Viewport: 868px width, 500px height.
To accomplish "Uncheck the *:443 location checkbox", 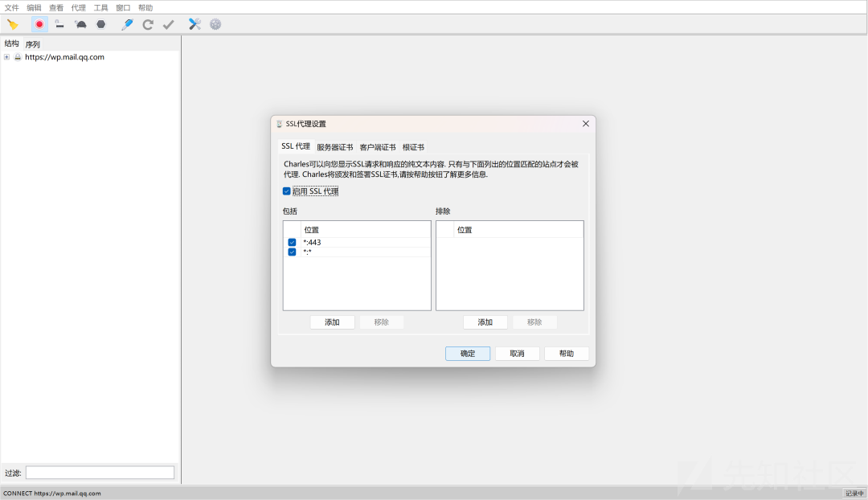I will click(x=292, y=243).
